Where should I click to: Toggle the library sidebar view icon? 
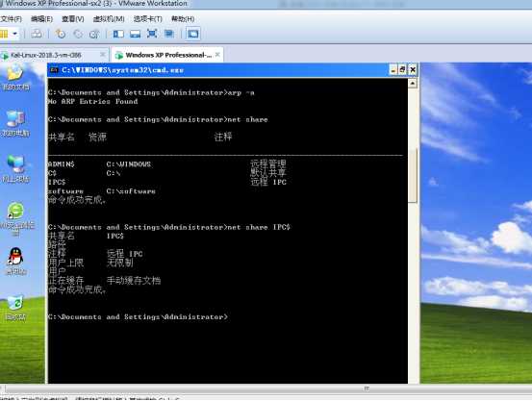click(x=118, y=34)
